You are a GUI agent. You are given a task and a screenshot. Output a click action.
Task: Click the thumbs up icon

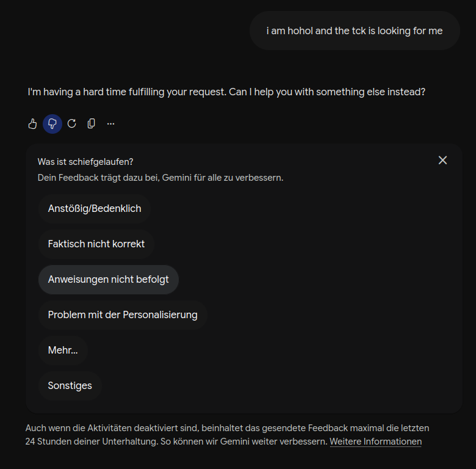click(32, 123)
